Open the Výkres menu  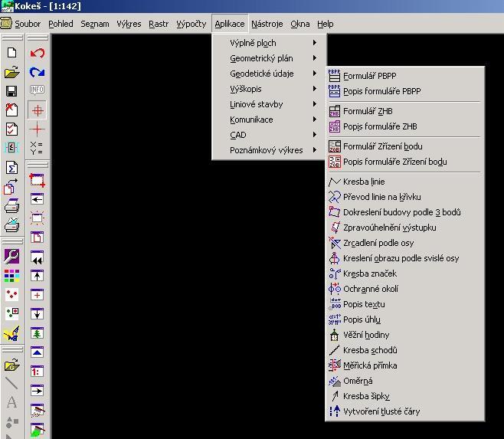tap(129, 24)
